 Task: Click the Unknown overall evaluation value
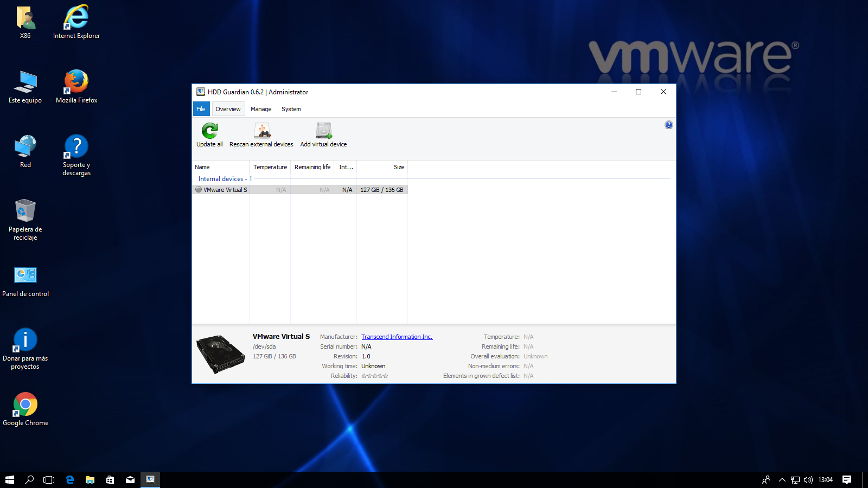(535, 356)
